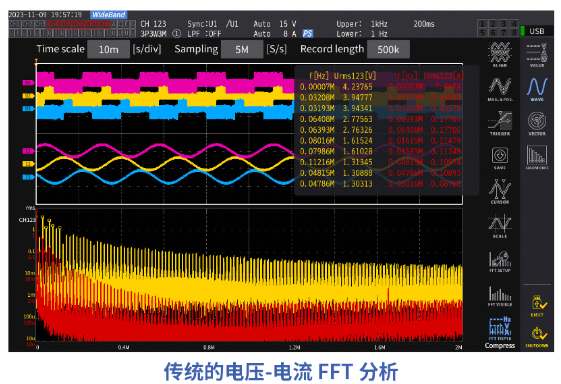Viewport: 561px width, 384px height.
Task: Toggle the FFT VISIBLE display icon
Action: click(500, 296)
